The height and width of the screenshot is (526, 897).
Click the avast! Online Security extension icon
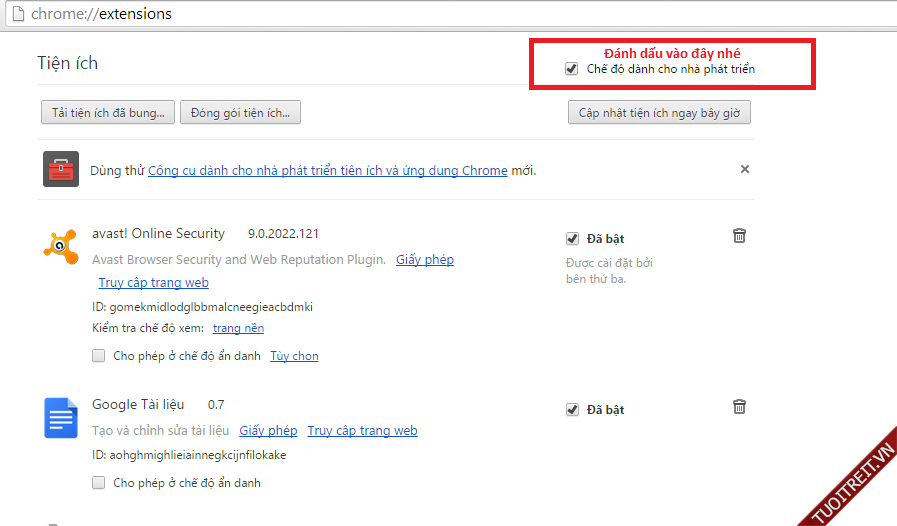point(60,245)
